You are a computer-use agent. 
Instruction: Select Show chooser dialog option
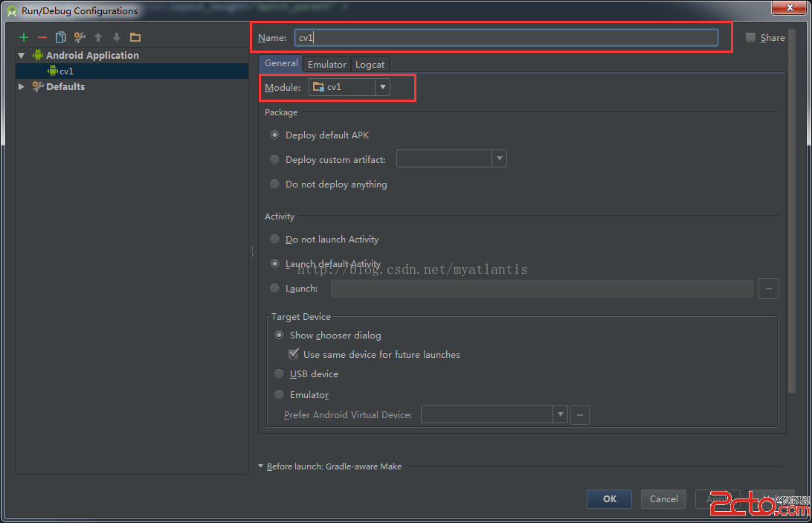pyautogui.click(x=279, y=336)
